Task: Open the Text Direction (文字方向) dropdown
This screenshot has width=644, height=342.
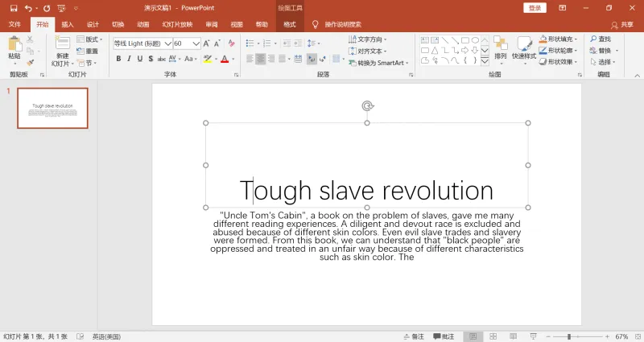Action: click(368, 39)
